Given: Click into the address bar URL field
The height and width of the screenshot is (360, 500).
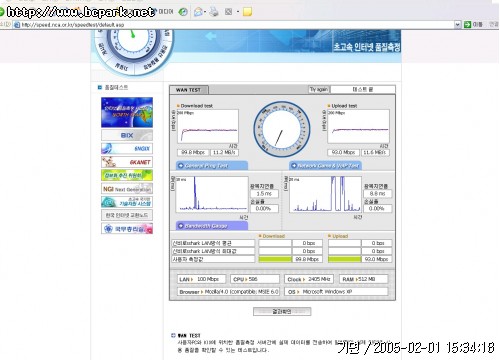Looking at the screenshot, I should [233, 25].
